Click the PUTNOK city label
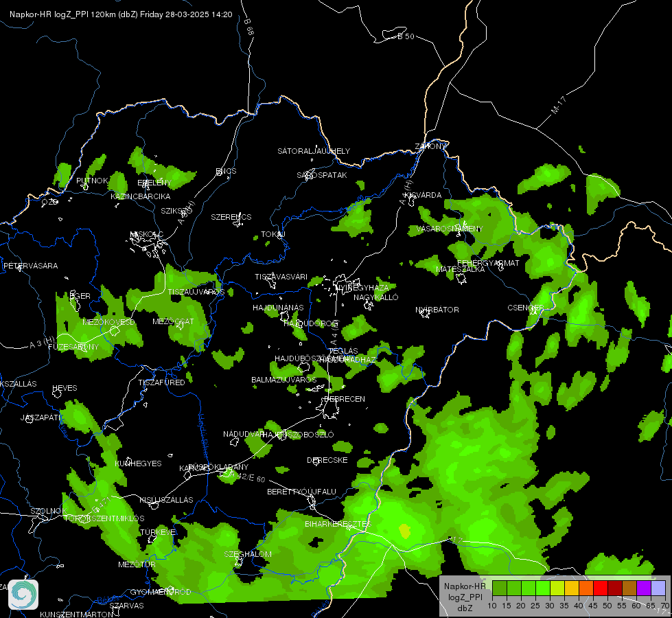 coord(92,181)
